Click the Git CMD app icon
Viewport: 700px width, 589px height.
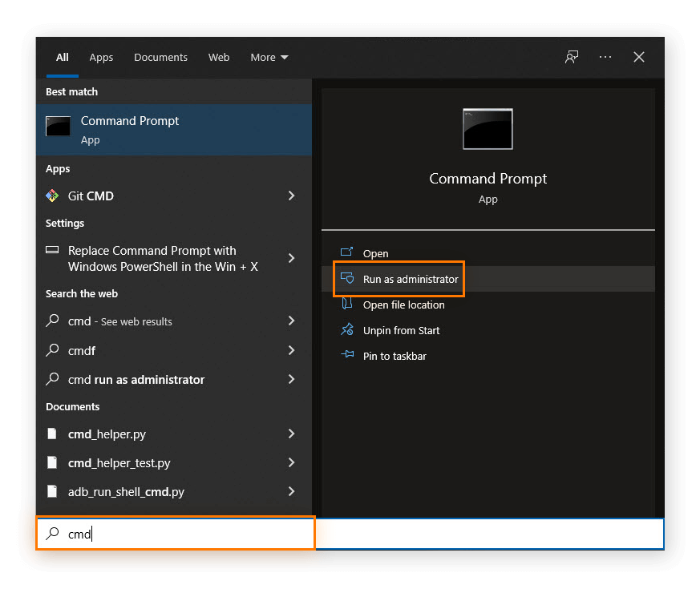[x=52, y=196]
